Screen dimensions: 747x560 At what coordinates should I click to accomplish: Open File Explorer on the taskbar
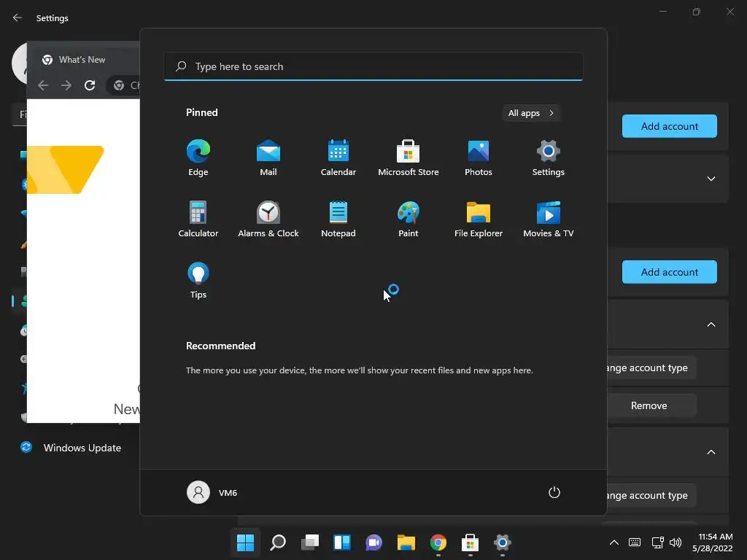tap(406, 542)
